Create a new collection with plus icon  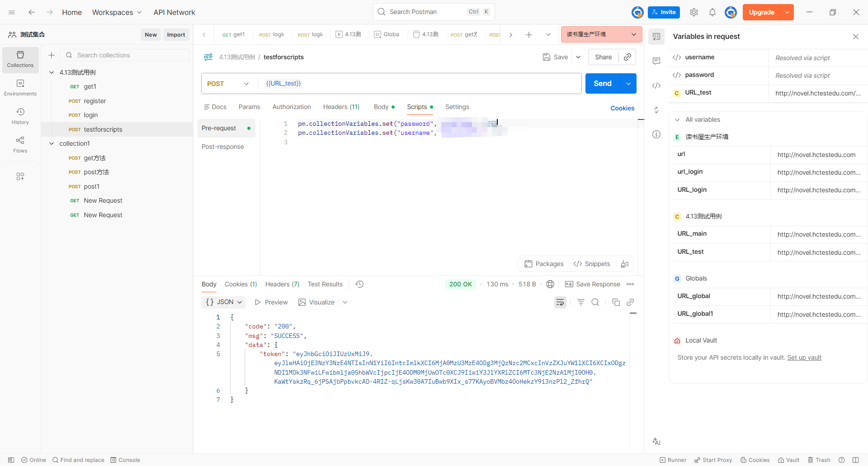(x=52, y=55)
